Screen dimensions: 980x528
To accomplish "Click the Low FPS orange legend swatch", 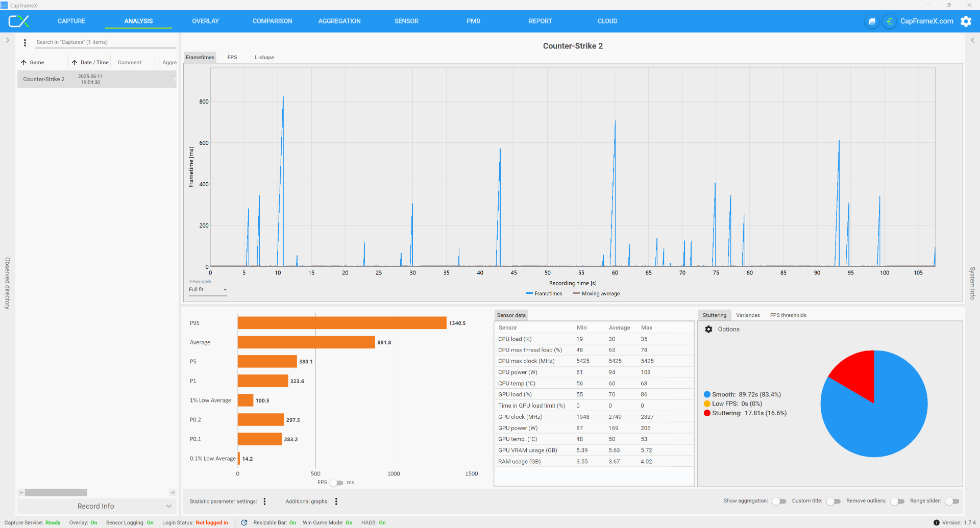I will point(707,404).
